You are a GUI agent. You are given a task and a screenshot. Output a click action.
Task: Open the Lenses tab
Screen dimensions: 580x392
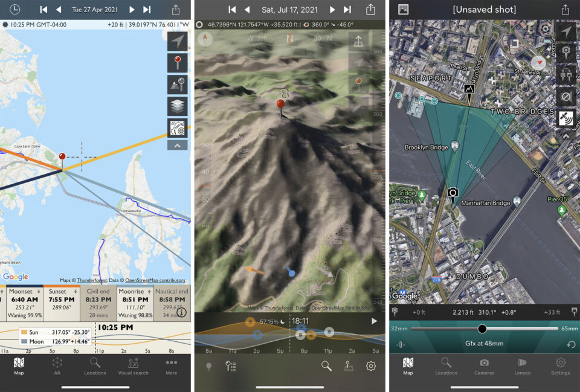coord(523,366)
